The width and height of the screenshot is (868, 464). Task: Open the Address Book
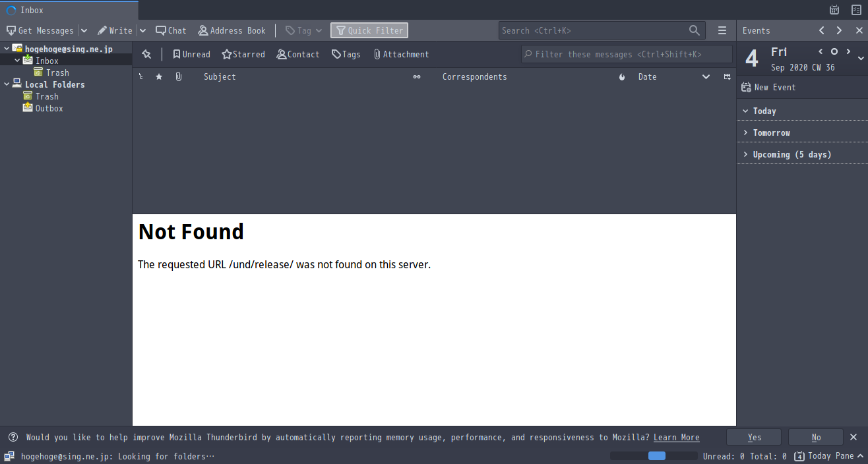(232, 30)
